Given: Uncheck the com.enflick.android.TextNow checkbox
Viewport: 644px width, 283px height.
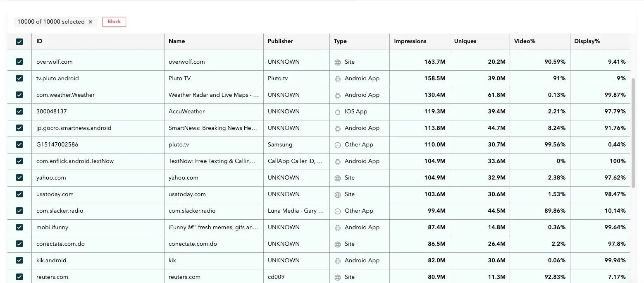Looking at the screenshot, I should (19, 161).
